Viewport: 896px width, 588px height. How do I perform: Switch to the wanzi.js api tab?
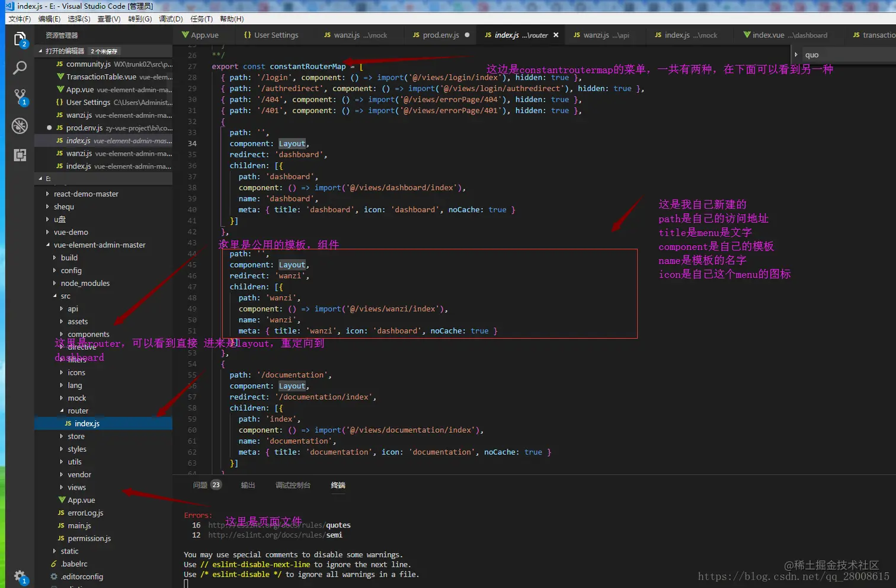point(601,35)
